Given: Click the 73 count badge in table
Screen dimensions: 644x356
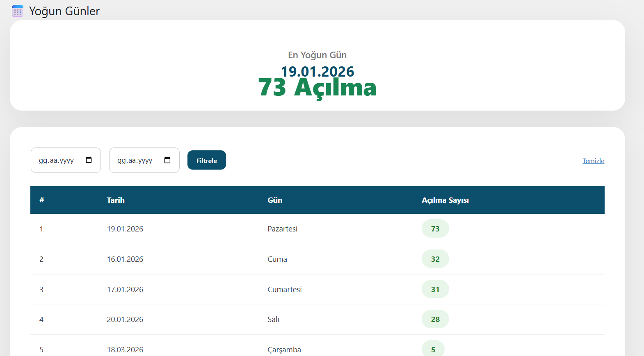Looking at the screenshot, I should click(435, 229).
